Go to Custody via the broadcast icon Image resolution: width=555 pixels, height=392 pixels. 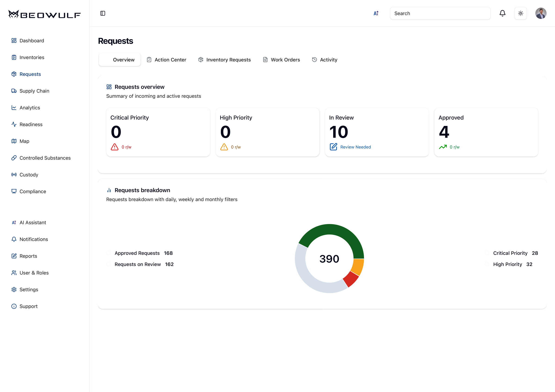29,175
